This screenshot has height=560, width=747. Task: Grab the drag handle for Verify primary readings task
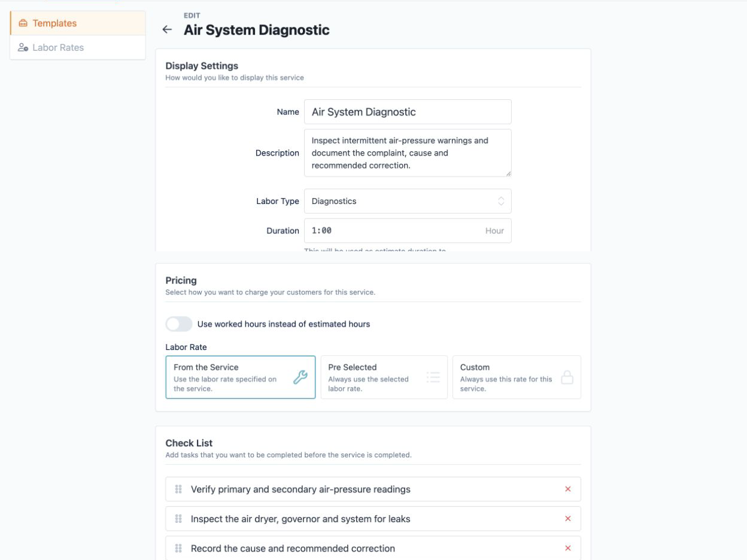[178, 489]
